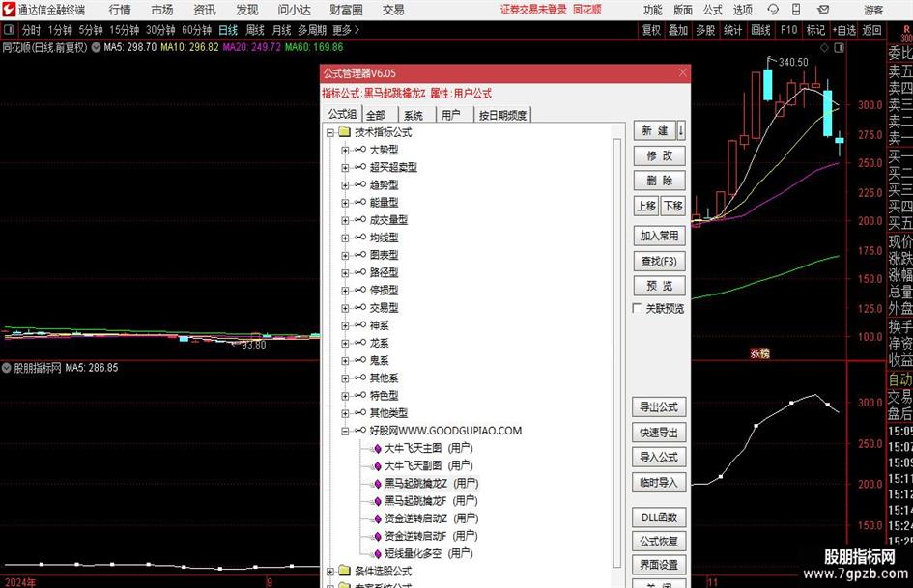Image resolution: width=913 pixels, height=588 pixels.
Task: Click the purple diamond icon of 短线量化多空
Action: (377, 553)
